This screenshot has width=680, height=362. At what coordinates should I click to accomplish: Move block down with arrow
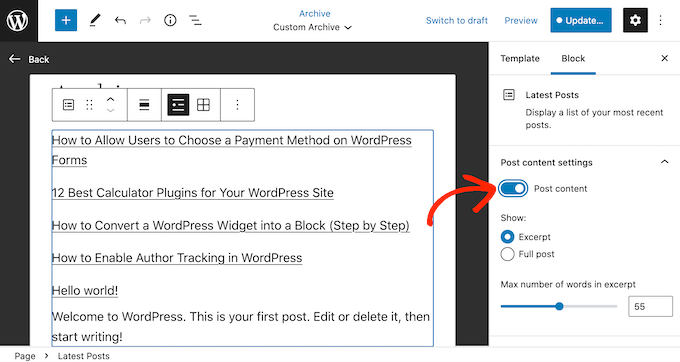click(111, 111)
